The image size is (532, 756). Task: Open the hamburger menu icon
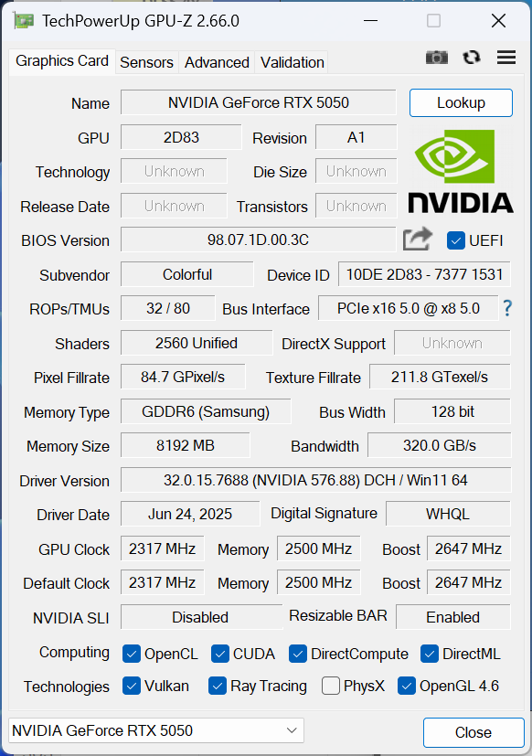coord(505,57)
